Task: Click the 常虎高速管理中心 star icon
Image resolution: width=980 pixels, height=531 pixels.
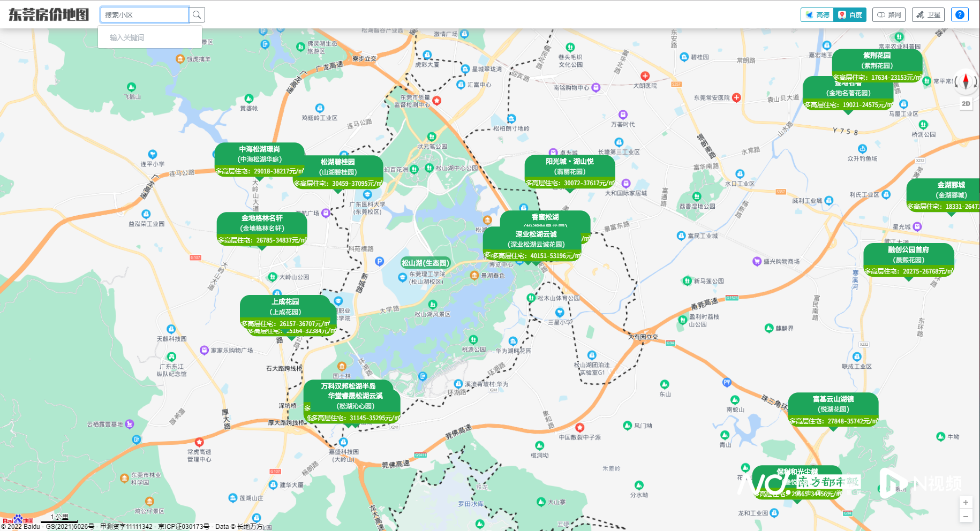Action: pos(199,442)
